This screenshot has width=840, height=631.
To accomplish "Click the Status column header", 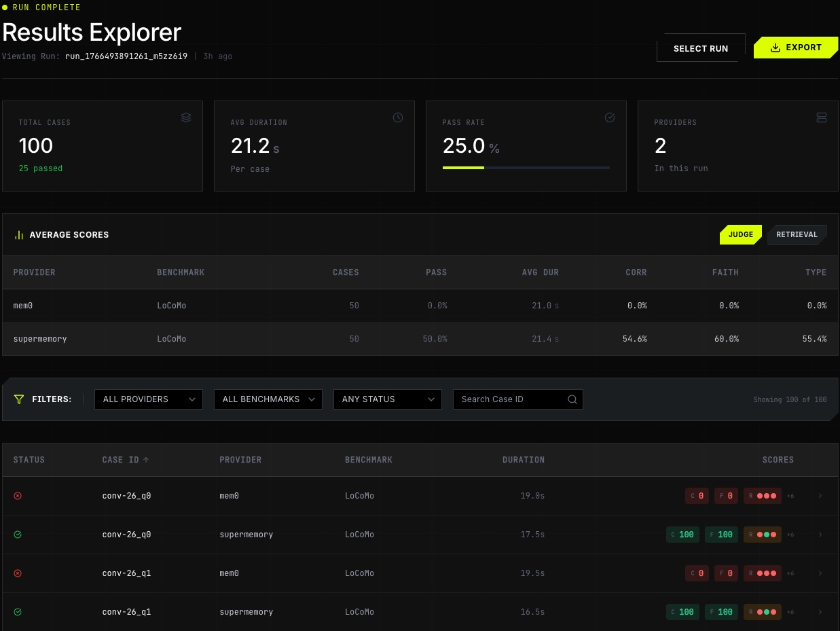I will coord(29,460).
